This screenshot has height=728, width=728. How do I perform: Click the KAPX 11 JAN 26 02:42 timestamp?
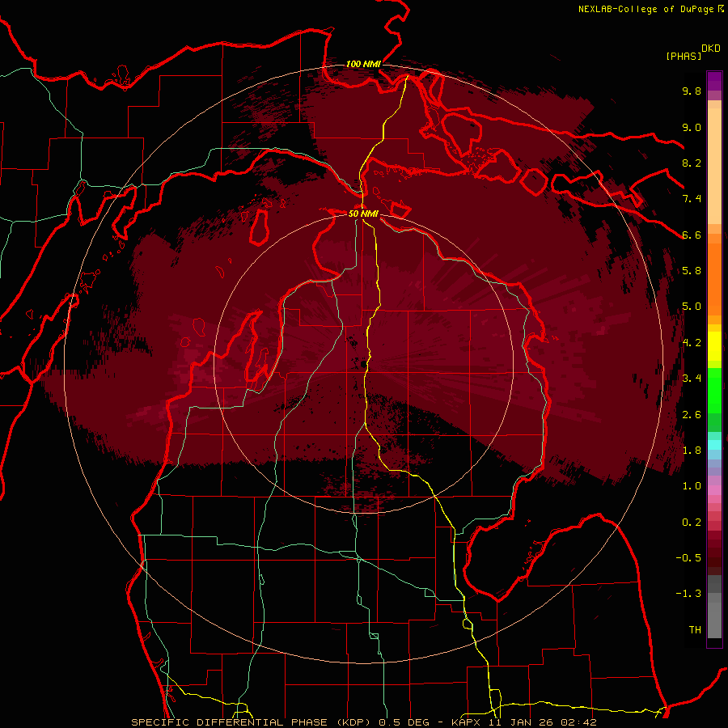pos(523,722)
